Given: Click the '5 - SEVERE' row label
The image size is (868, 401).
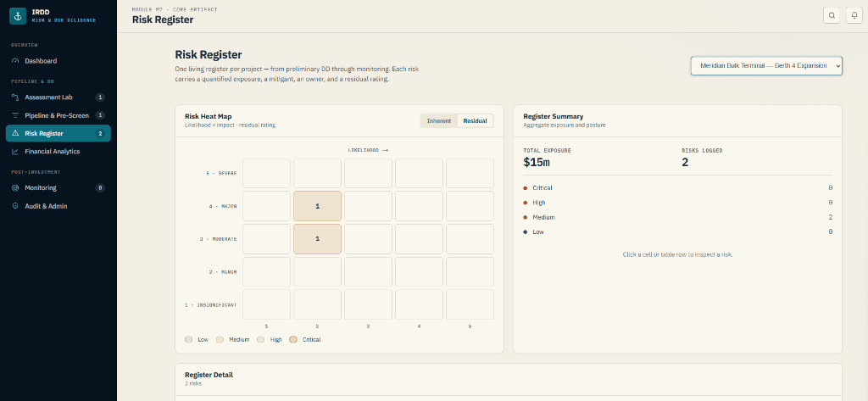Looking at the screenshot, I should (x=221, y=173).
